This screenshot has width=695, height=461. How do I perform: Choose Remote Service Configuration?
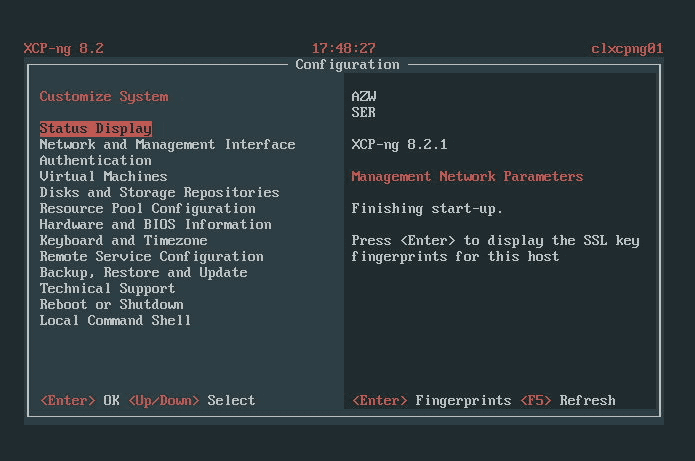(x=151, y=257)
